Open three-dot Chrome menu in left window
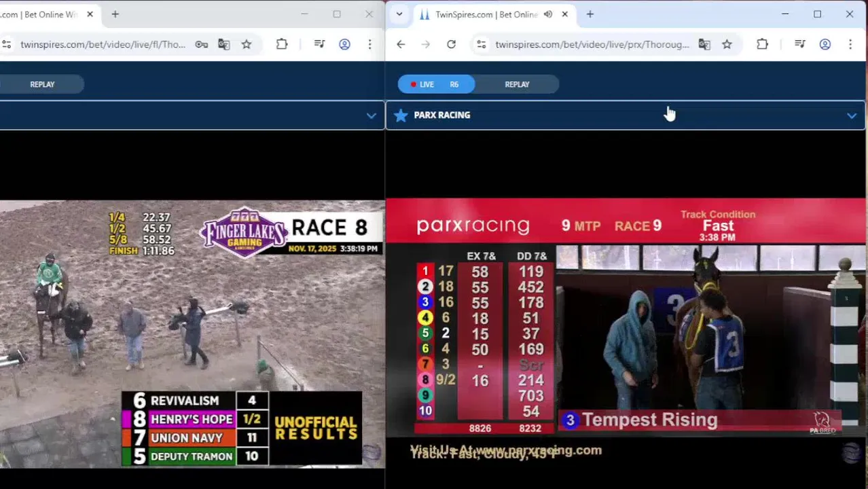The image size is (868, 489). pyautogui.click(x=369, y=44)
